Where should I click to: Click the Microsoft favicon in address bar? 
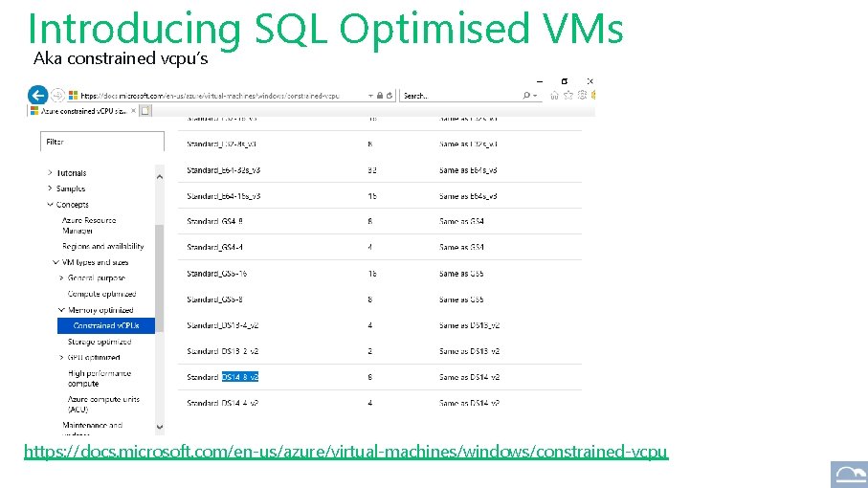(73, 96)
